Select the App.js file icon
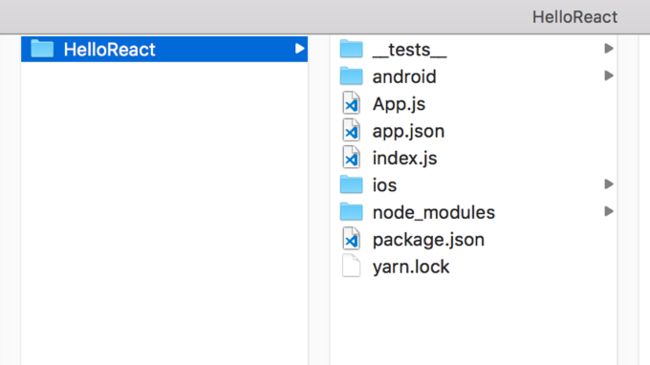The height and width of the screenshot is (365, 650). click(x=351, y=103)
